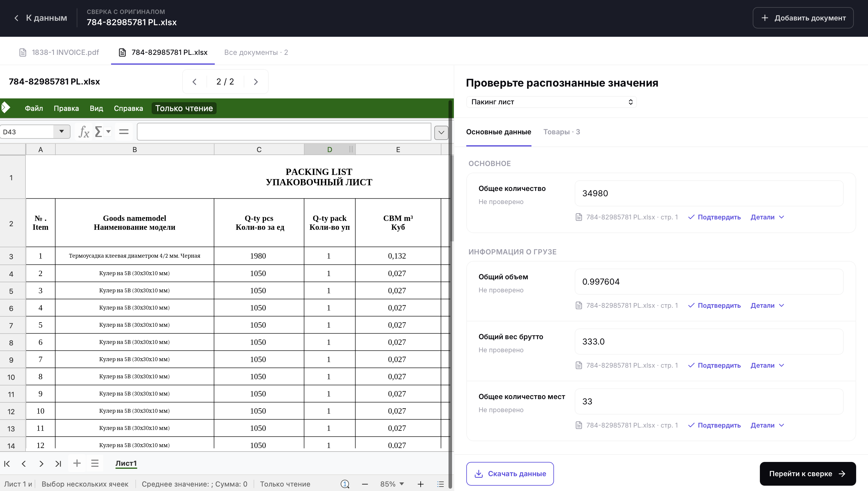Screen dimensions: 868x491
Task: Click zoom in plus in status bar
Action: pos(421,484)
